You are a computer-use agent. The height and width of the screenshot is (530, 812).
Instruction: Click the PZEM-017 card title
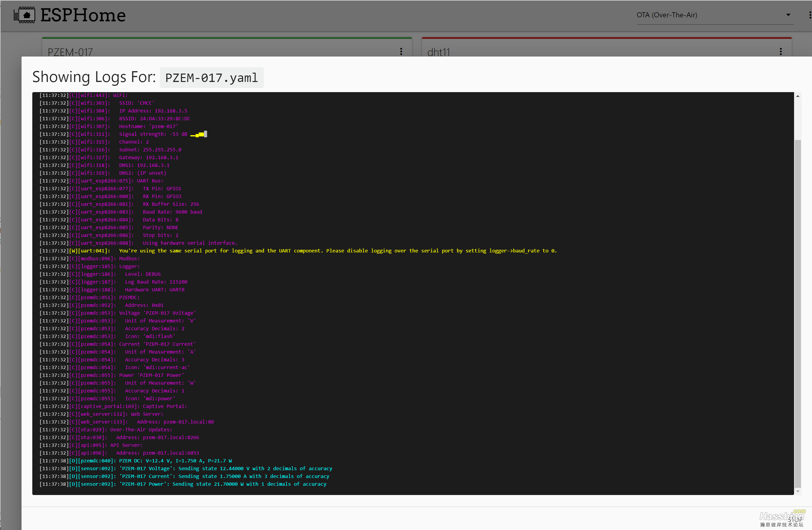pyautogui.click(x=70, y=52)
